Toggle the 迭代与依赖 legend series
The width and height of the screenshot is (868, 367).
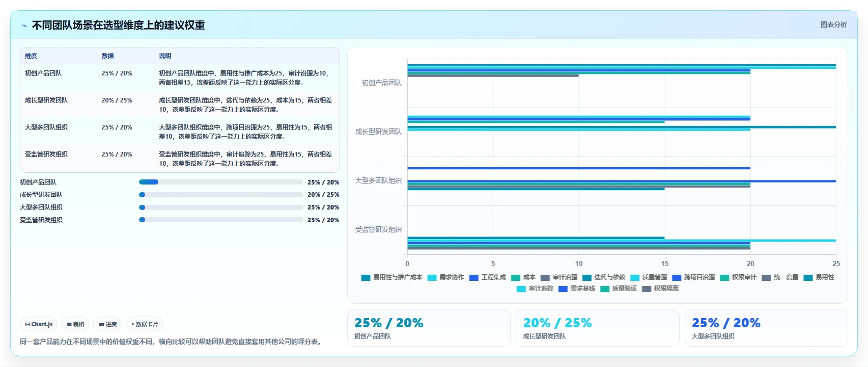(x=603, y=277)
